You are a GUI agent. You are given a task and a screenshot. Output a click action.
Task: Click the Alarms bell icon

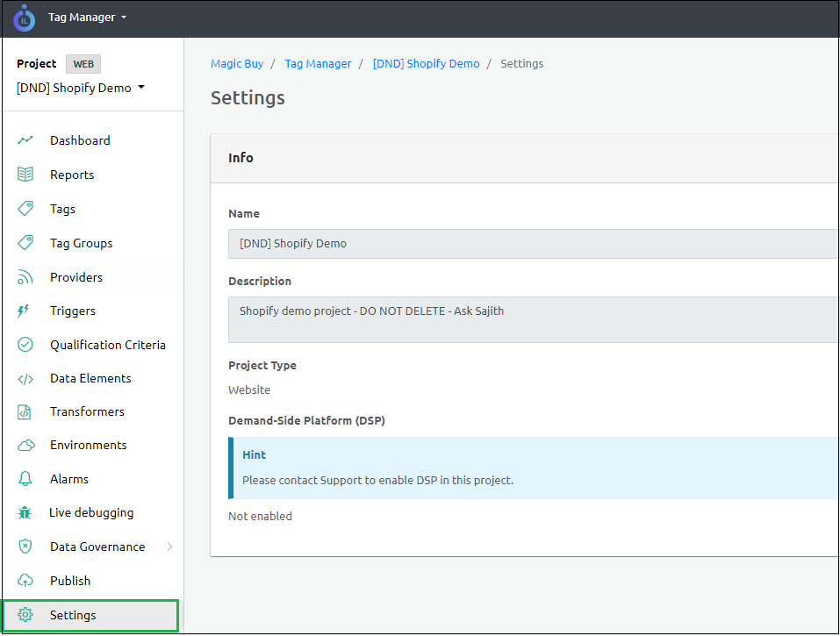[x=25, y=479]
